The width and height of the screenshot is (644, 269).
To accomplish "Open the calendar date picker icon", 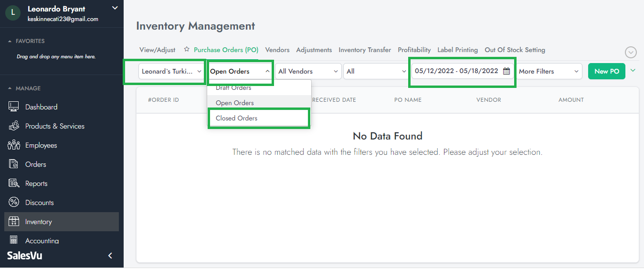I will click(507, 71).
